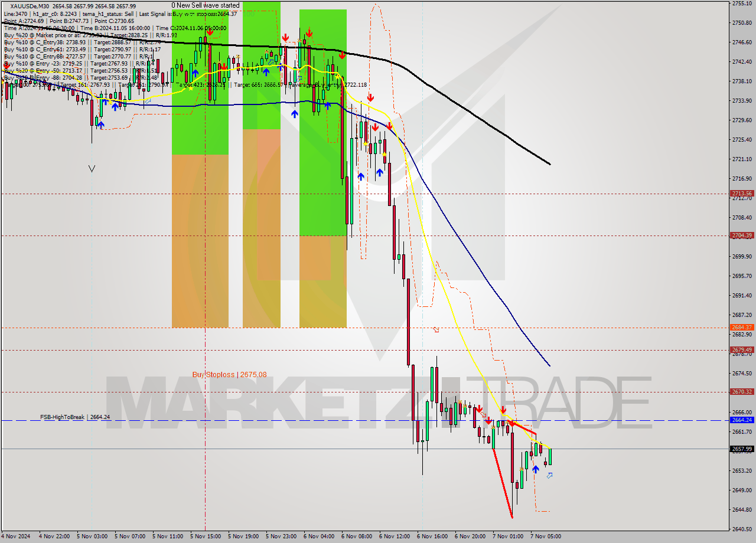Click the 'Line:3470' indicator status line
Image resolution: width=756 pixels, height=543 pixels.
[120, 14]
